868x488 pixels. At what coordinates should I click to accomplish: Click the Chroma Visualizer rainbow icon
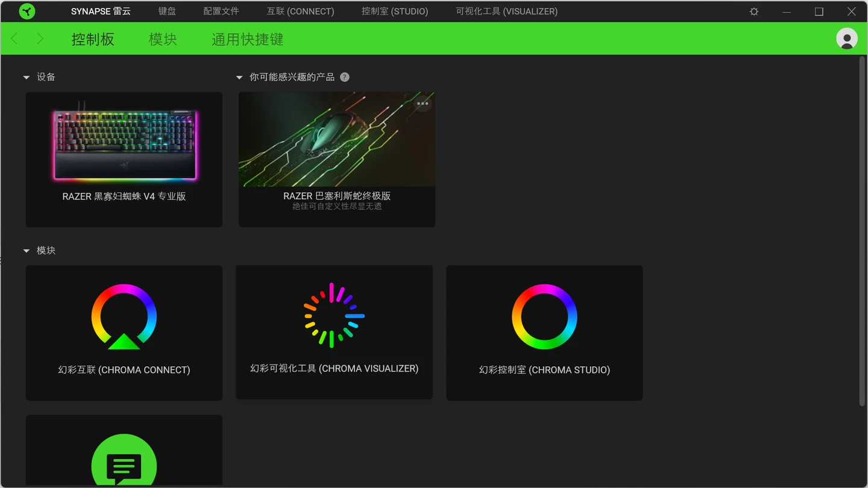click(x=334, y=315)
